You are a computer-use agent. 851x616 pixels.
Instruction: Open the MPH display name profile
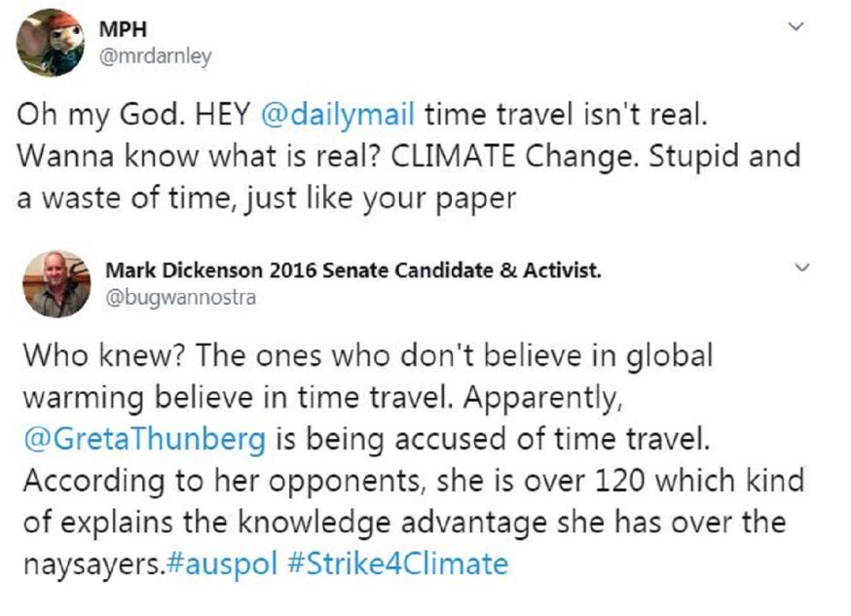coord(123,30)
